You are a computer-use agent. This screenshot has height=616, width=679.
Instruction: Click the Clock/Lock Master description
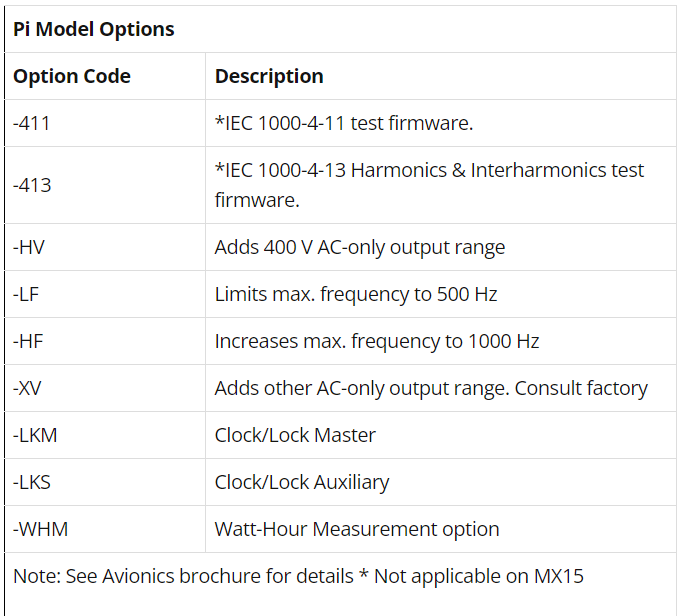point(295,435)
